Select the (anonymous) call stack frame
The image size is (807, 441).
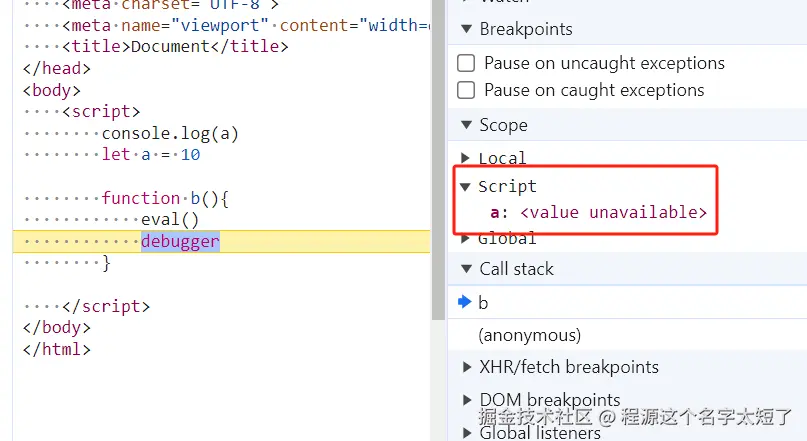point(627,335)
